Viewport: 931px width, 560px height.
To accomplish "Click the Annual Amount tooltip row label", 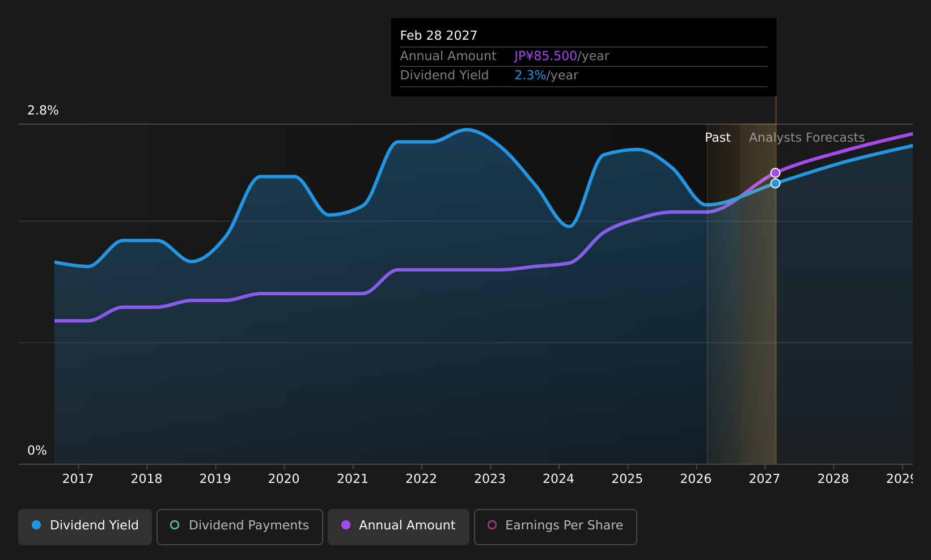I will point(448,56).
